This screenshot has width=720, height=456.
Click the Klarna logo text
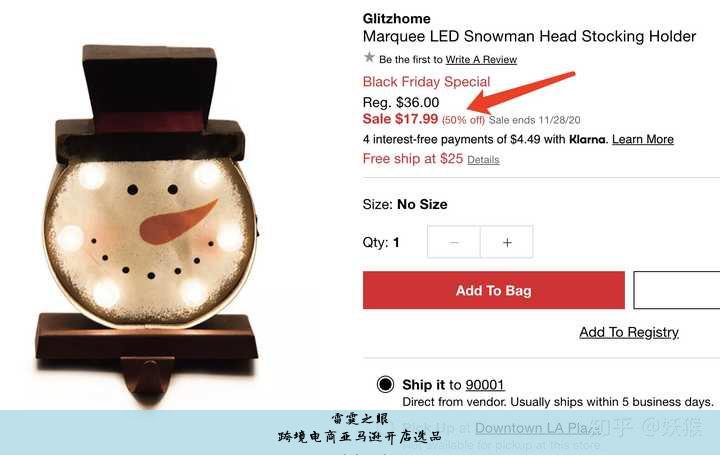pos(588,139)
